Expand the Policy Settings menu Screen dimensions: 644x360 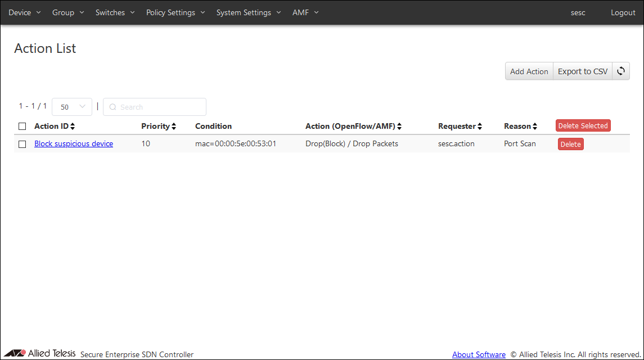175,12
